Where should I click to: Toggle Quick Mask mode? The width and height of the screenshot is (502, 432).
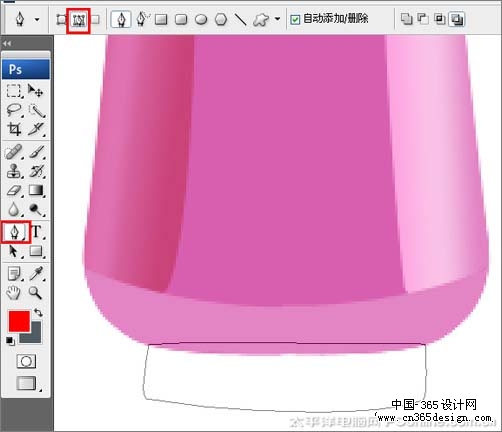26,361
